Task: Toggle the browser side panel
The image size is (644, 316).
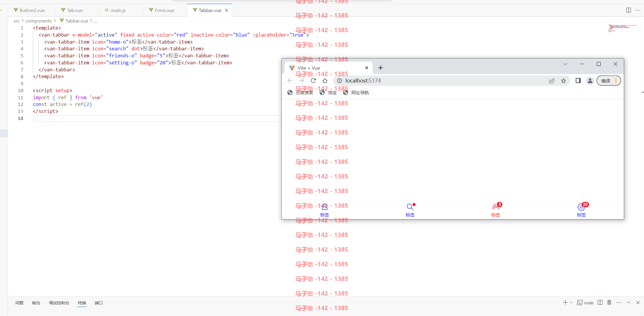Action: point(578,81)
